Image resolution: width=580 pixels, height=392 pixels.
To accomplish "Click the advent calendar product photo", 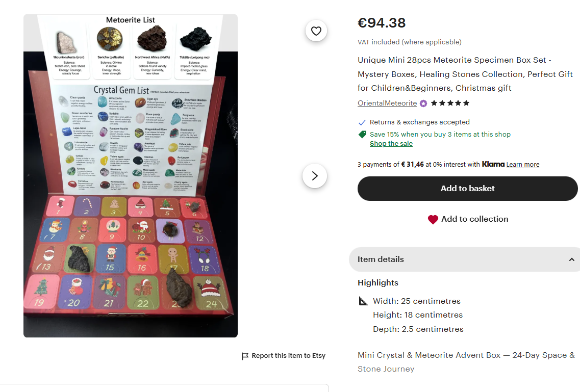I will point(130,175).
